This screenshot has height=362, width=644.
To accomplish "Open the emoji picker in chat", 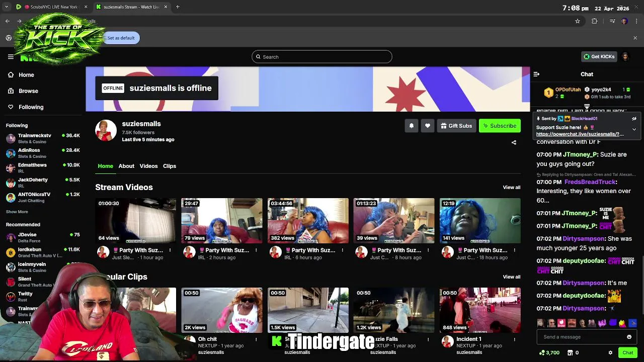I will tap(629, 337).
